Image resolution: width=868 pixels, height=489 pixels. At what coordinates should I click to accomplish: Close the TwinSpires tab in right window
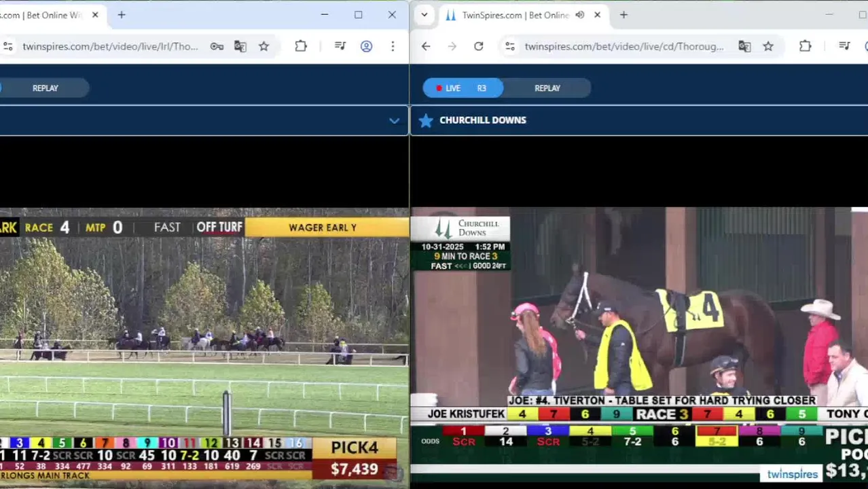597,15
